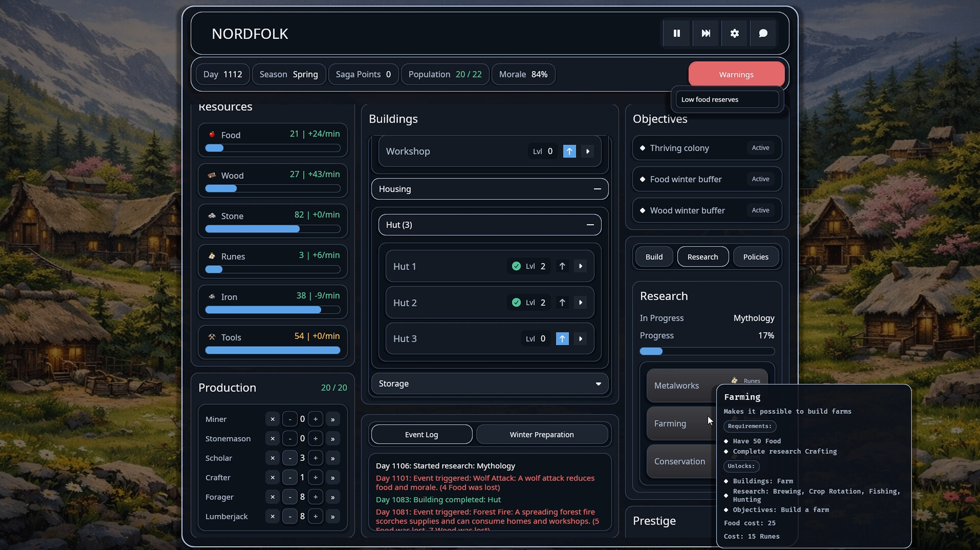Increase Forager count by one

315,497
